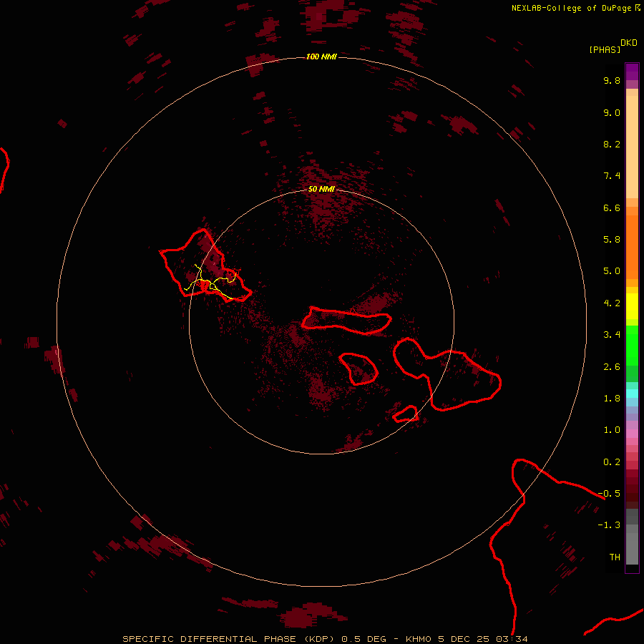Click the 2.6 legend value
Image resolution: width=644 pixels, height=644 pixels.
(612, 367)
